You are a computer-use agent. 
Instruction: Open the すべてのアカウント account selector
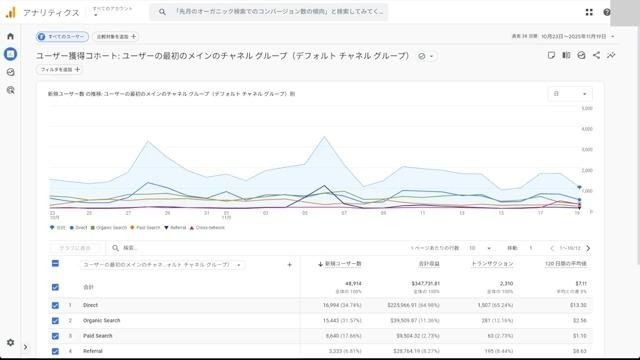(x=112, y=11)
